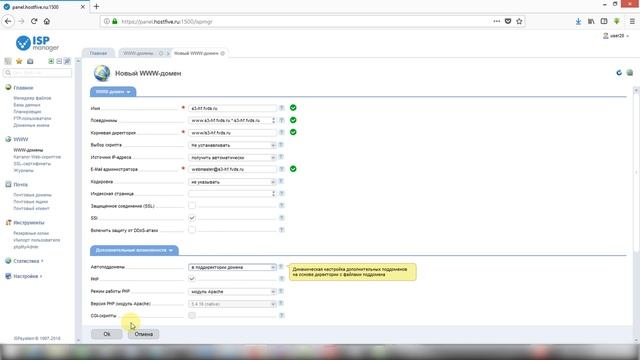The height and width of the screenshot is (360, 640).
Task: Bookmark this page with the star icon
Action: (x=519, y=21)
